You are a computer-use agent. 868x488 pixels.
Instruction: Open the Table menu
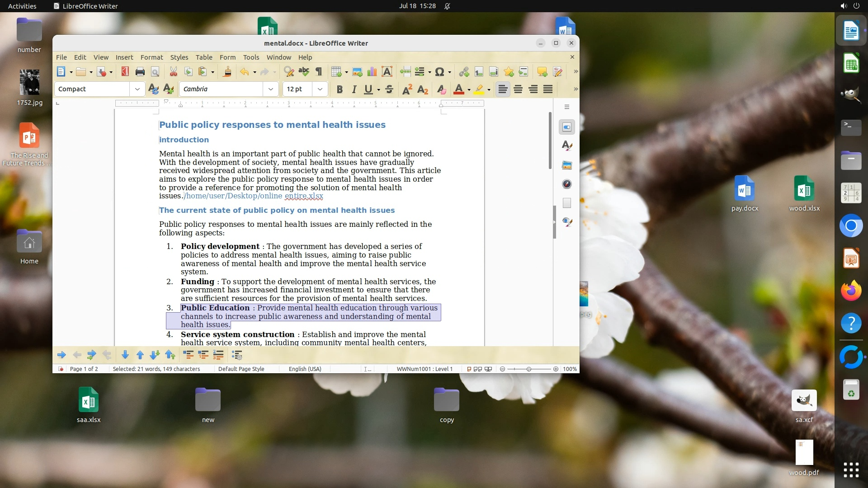[x=204, y=57]
